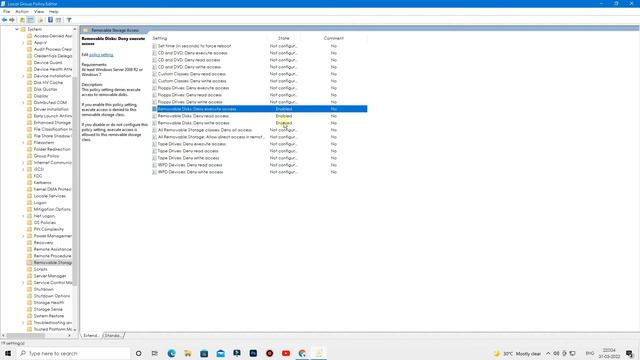Click the Setting column header
Screen dimensions: 640x360
[209, 38]
